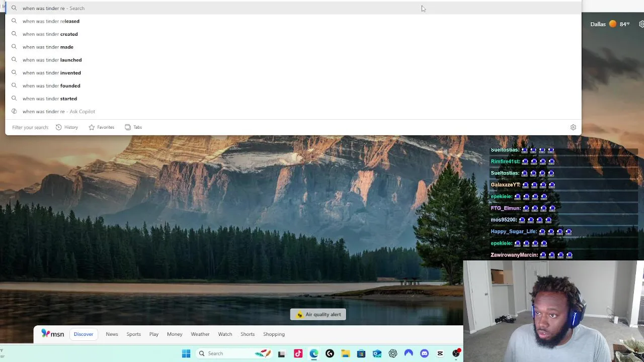
Task: Open the Windows Start menu
Action: click(x=186, y=353)
